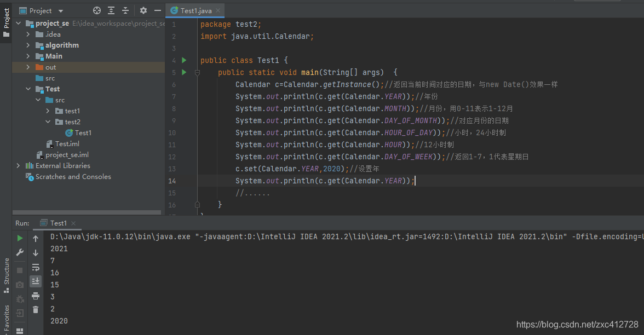This screenshot has width=644, height=335.
Task: Hide Project panel with minus icon
Action: (x=157, y=11)
